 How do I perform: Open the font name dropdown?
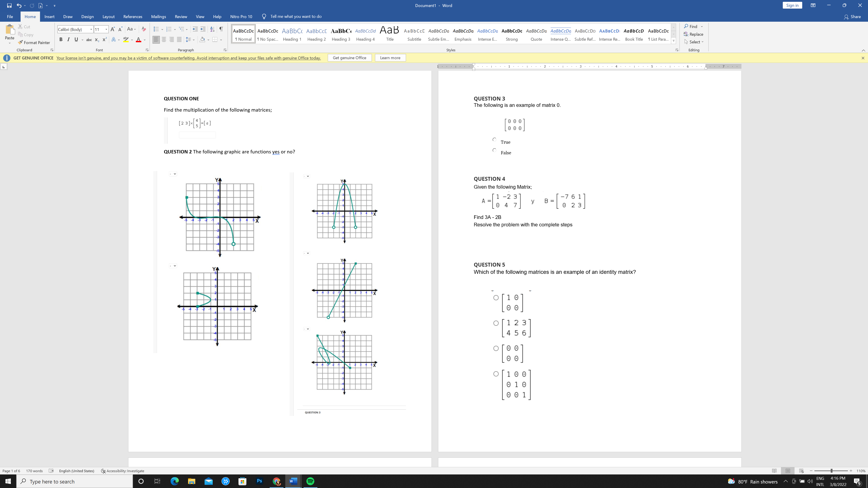[91, 29]
